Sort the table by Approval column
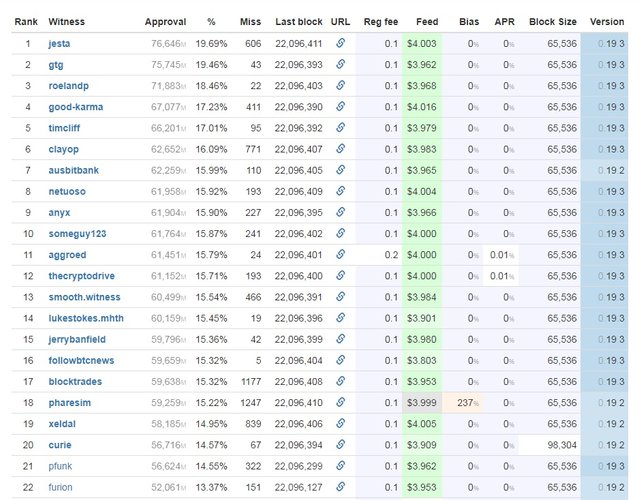Viewport: 640px width, 500px height. pyautogui.click(x=165, y=21)
